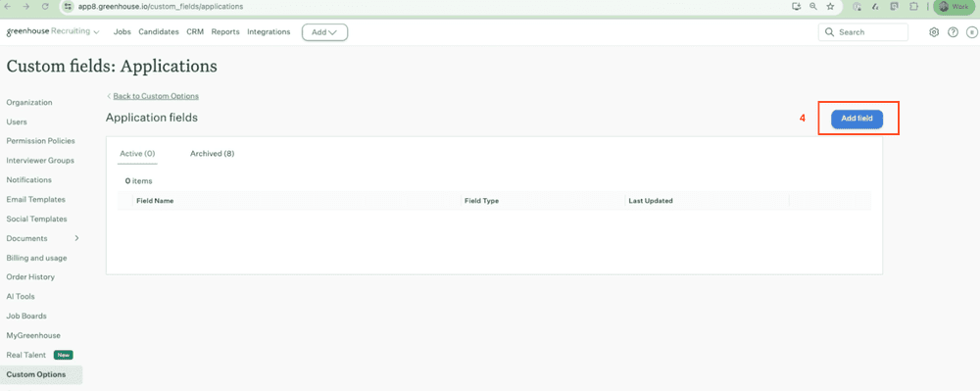Open Social Templates in the sidebar
This screenshot has width=980, height=391.
[x=37, y=219]
